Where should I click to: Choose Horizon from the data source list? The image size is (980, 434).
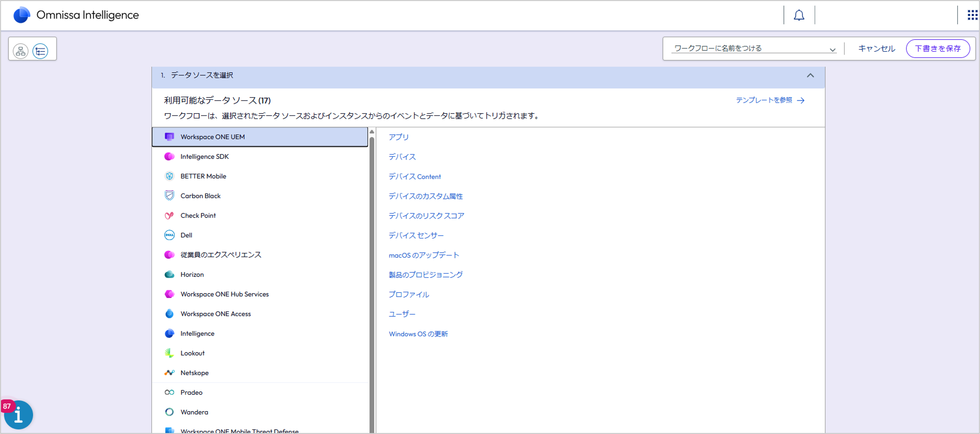pos(192,274)
